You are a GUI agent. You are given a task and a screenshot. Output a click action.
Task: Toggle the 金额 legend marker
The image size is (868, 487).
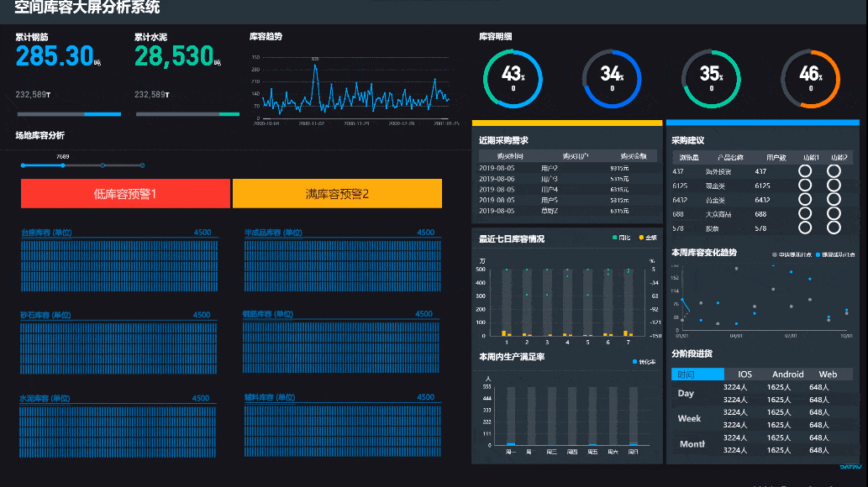click(642, 238)
